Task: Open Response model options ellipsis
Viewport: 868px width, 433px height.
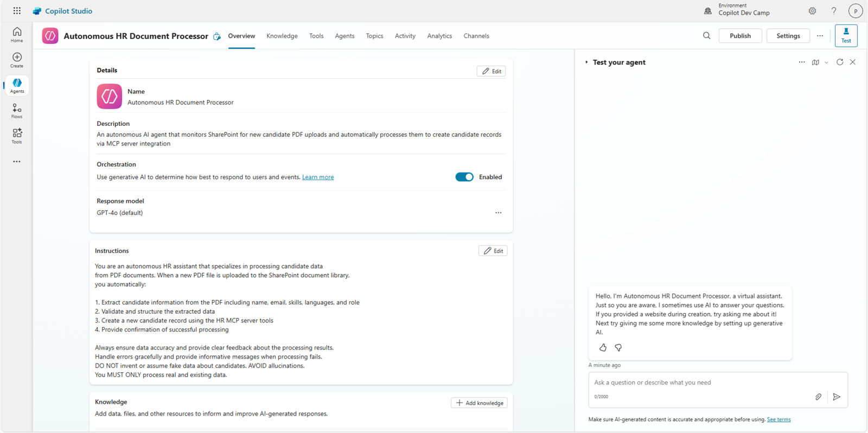Action: tap(498, 213)
